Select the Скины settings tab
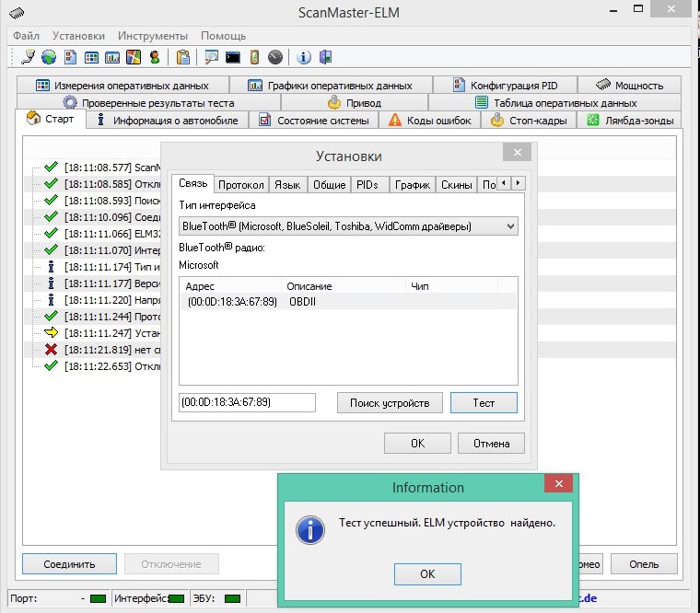The width and height of the screenshot is (700, 613). [x=456, y=185]
